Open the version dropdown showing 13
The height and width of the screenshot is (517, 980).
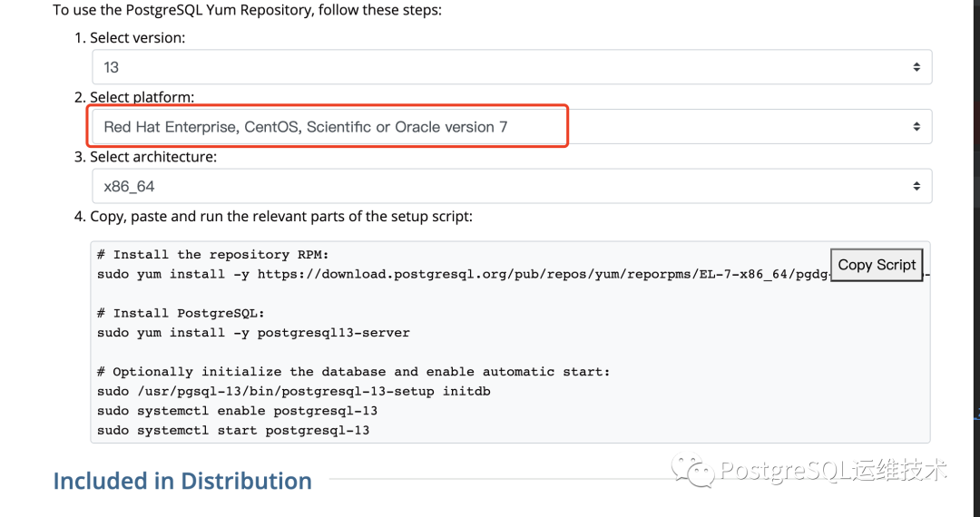click(512, 67)
